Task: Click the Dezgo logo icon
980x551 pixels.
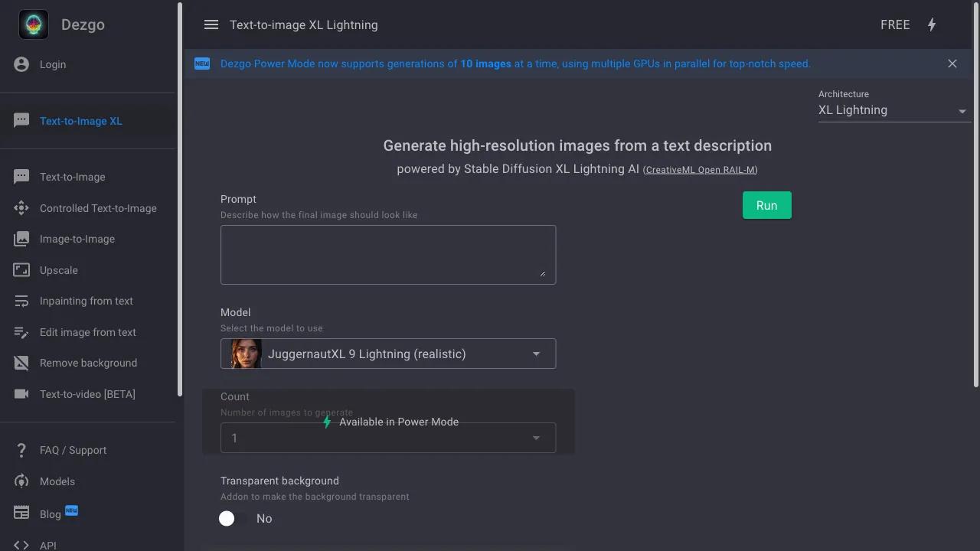Action: pos(34,24)
